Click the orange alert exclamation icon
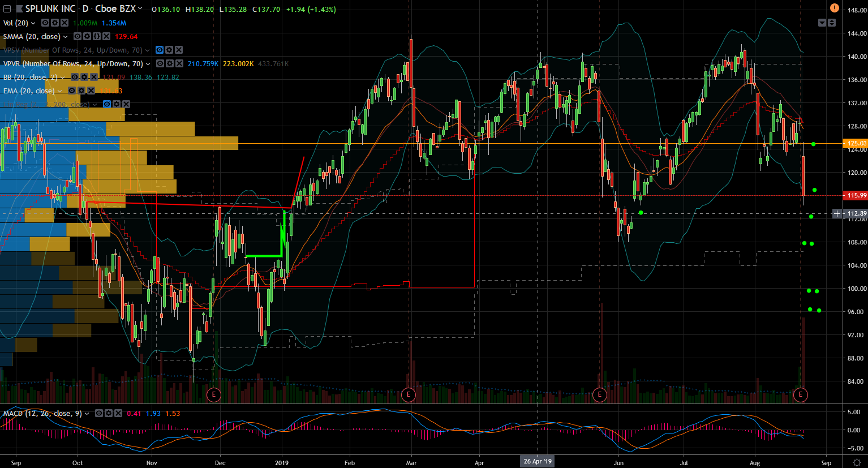Image resolution: width=868 pixels, height=468 pixels. pos(835,8)
